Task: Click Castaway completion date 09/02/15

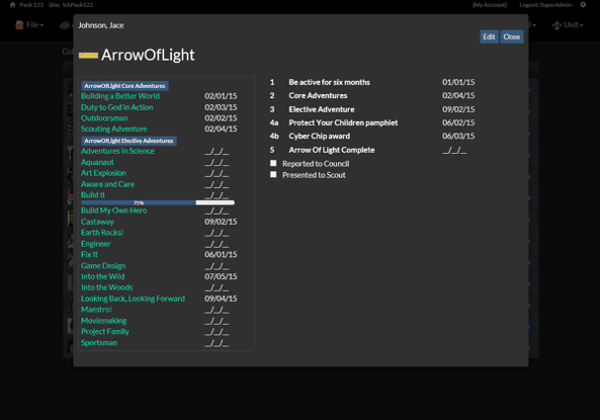Action: coord(221,222)
